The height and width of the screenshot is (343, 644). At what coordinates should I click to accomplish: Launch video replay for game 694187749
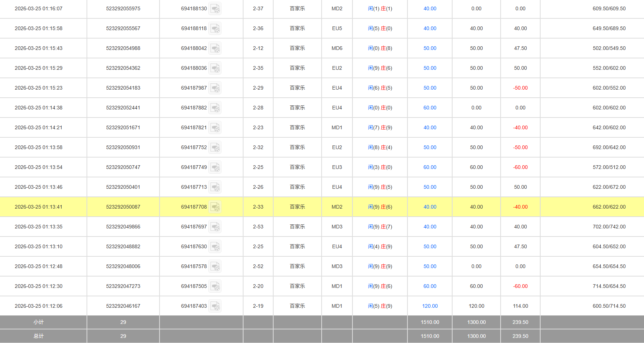pyautogui.click(x=215, y=167)
